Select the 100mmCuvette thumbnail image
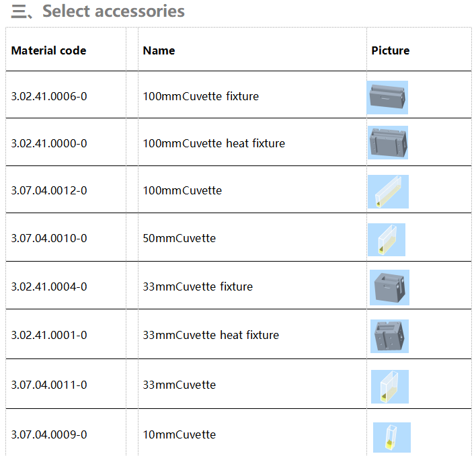The width and height of the screenshot is (476, 456). (x=389, y=192)
